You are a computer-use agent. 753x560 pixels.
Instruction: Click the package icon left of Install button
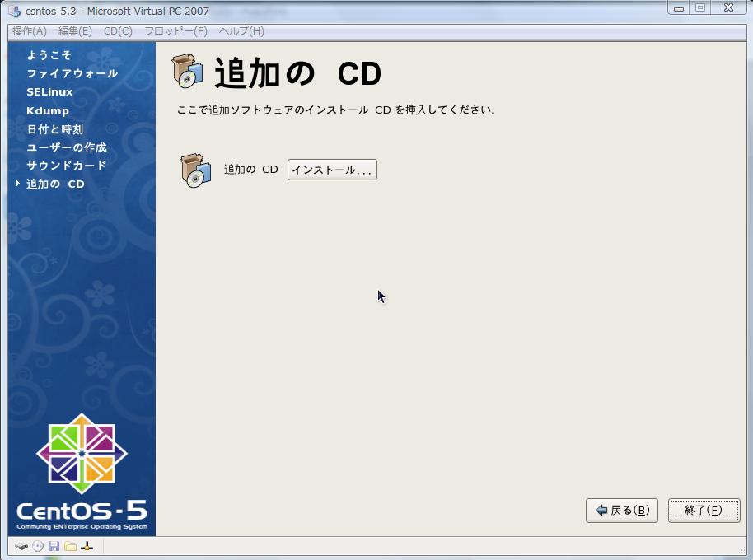click(196, 170)
